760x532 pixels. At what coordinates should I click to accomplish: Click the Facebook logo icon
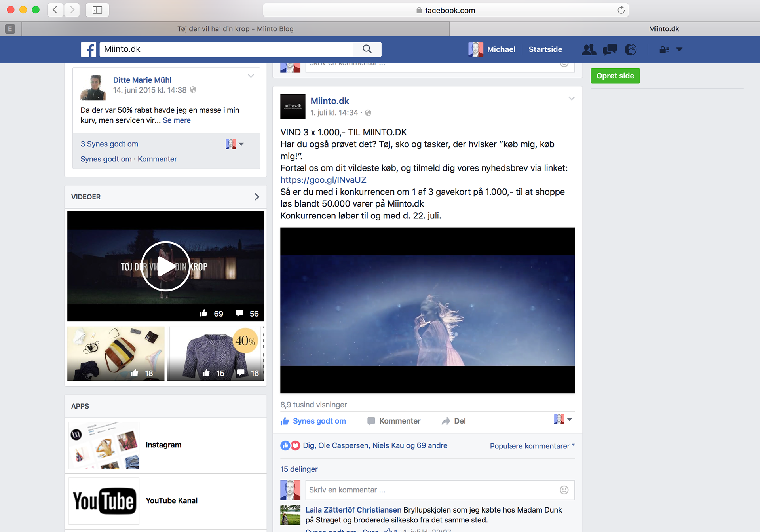tap(89, 49)
